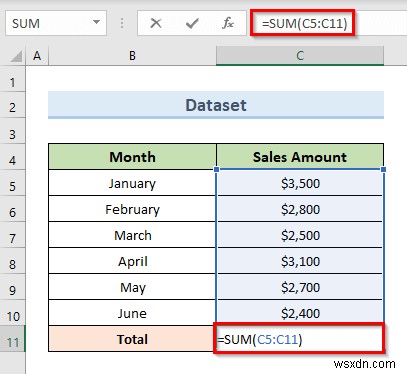The image size is (407, 374).
Task: Select row 10 header
Action: 12,313
